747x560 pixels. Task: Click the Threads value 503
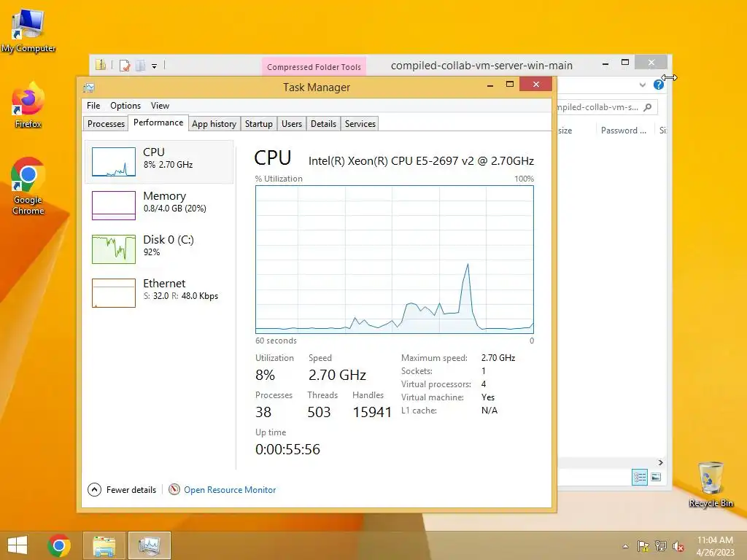tap(319, 412)
